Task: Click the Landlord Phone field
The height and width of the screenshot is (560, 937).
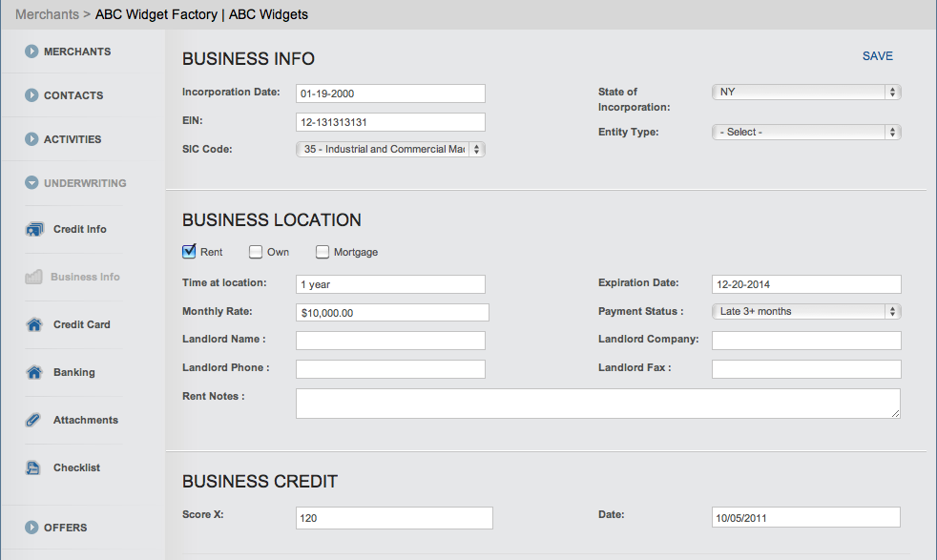Action: click(x=390, y=369)
